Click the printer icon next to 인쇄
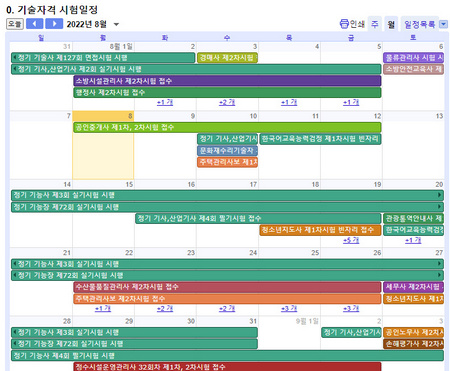The width and height of the screenshot is (450, 371). point(344,24)
